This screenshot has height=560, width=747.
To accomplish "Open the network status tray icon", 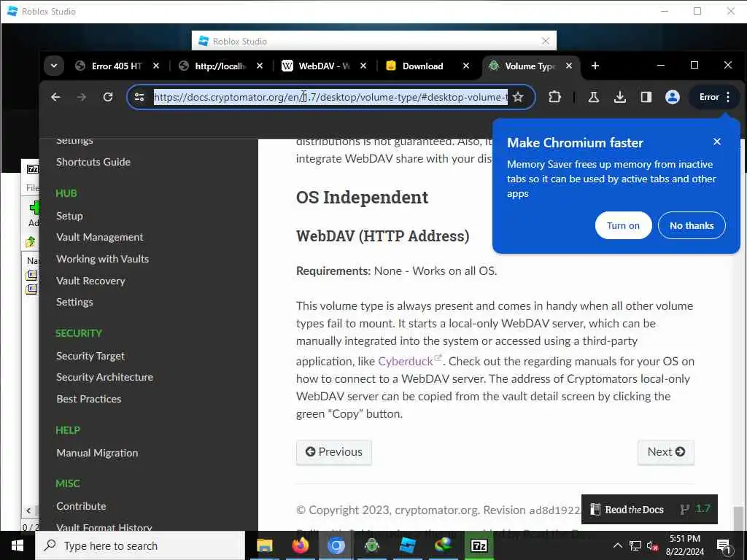I will (635, 545).
